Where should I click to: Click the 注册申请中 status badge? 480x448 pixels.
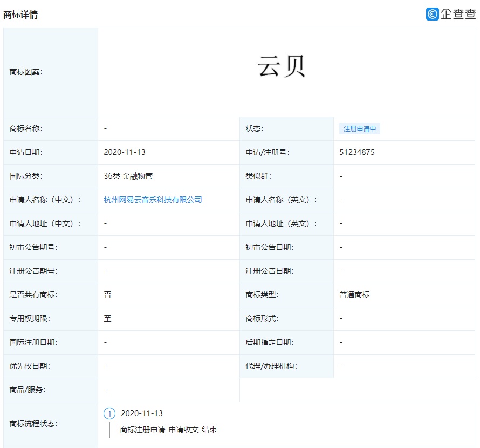pos(359,128)
